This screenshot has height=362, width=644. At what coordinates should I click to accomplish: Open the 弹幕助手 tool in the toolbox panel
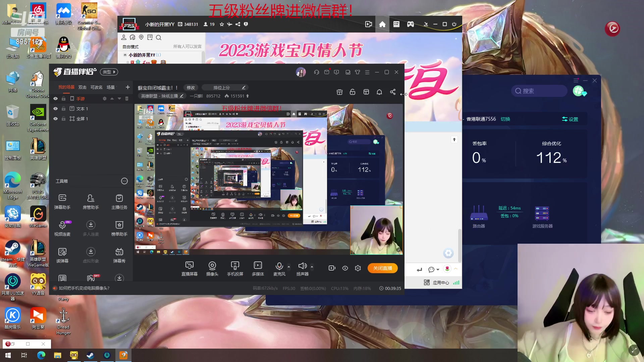click(62, 201)
